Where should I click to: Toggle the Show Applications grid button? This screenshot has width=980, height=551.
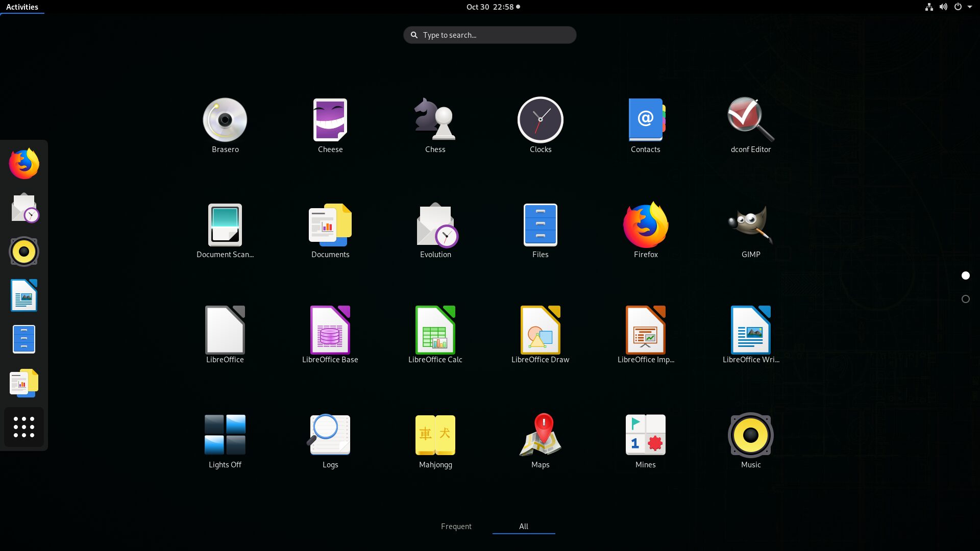click(x=24, y=427)
